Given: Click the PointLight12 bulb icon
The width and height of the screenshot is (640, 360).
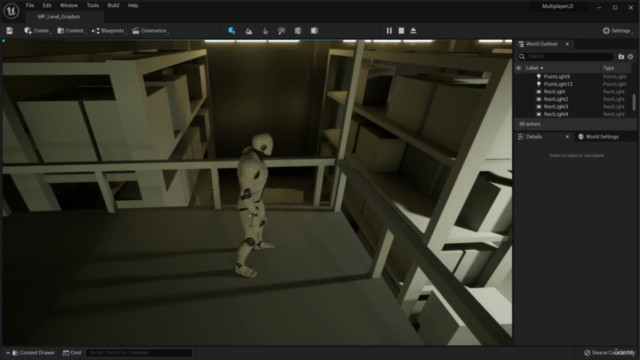Looking at the screenshot, I should 539,84.
